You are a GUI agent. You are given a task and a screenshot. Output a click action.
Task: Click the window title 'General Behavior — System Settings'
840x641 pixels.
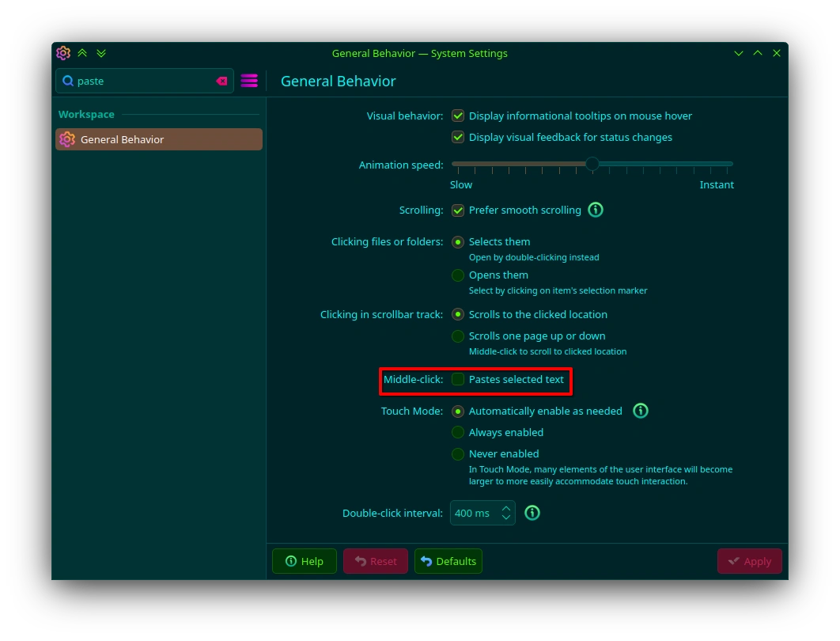coord(419,54)
